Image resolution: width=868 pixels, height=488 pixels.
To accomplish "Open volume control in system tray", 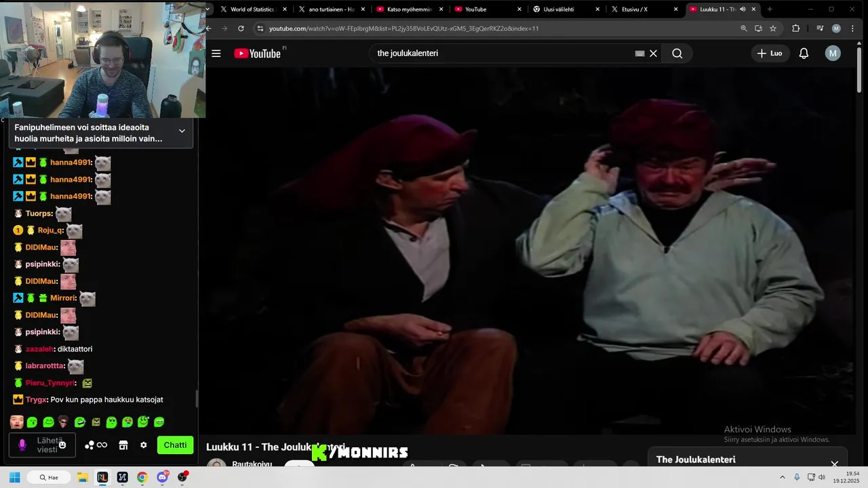I will pos(822,477).
